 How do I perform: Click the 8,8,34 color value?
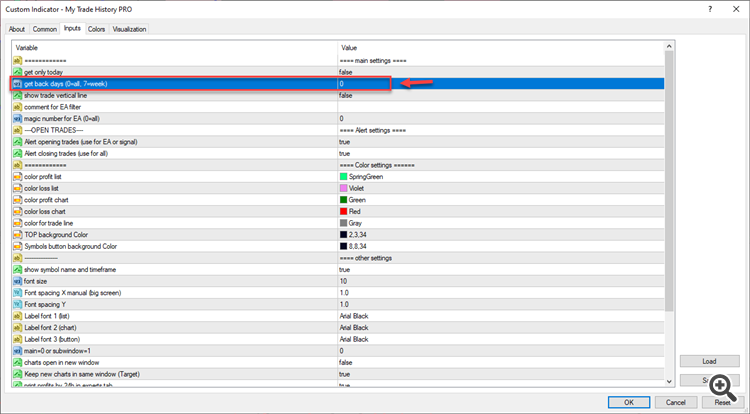pos(358,246)
